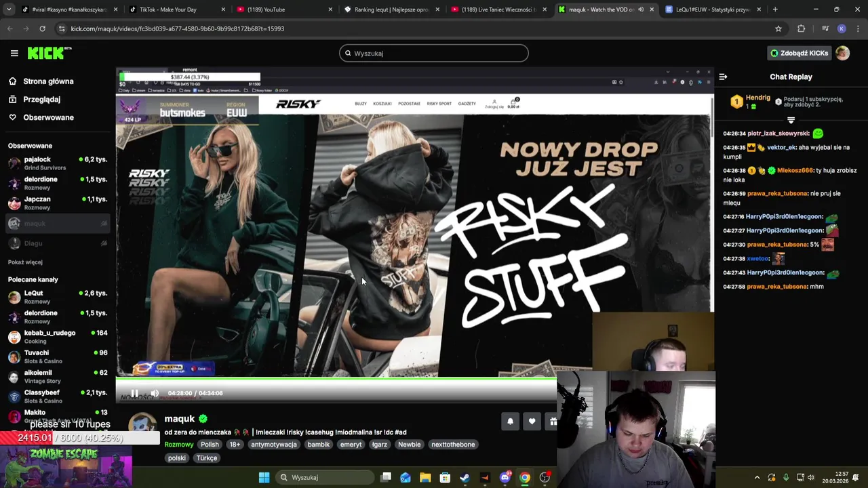Screen dimensions: 868x488
Task: Click the Polish tag
Action: pos(210,445)
